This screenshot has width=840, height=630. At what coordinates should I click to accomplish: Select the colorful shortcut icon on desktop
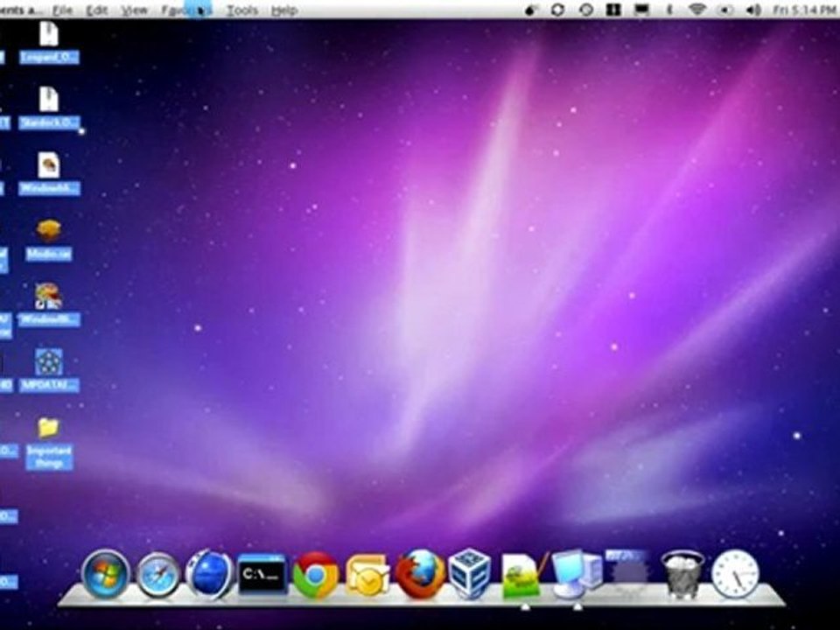49,305
